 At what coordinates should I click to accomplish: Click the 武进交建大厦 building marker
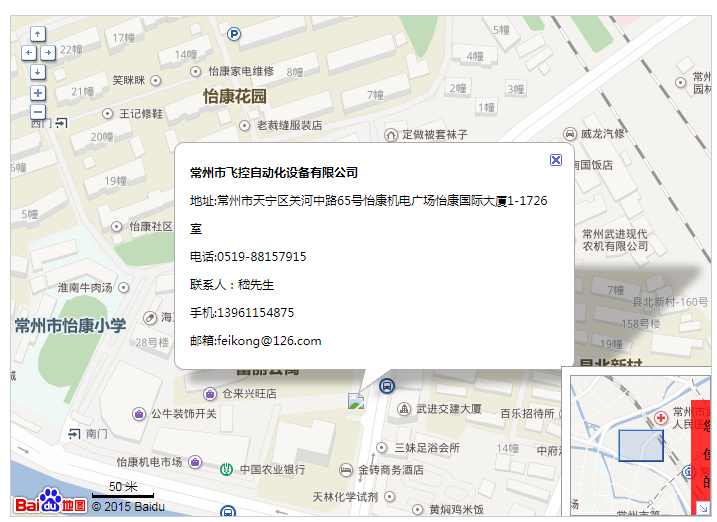[x=404, y=409]
